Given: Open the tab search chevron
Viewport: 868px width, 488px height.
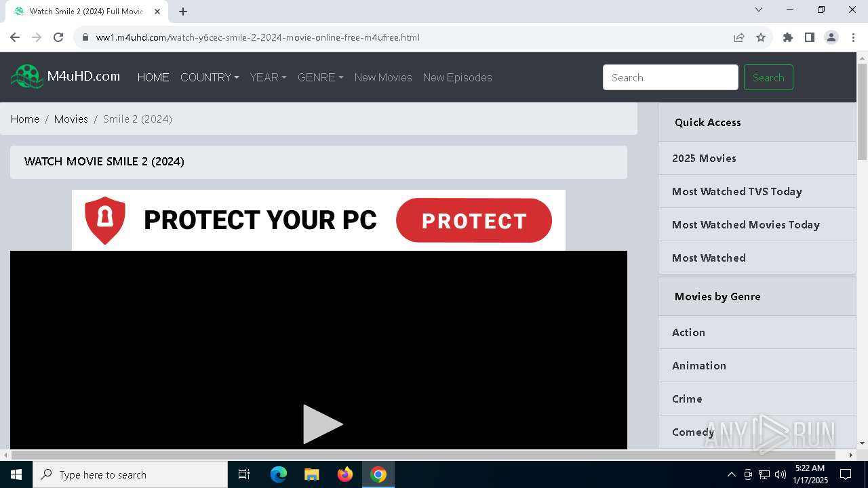Looking at the screenshot, I should pyautogui.click(x=759, y=9).
